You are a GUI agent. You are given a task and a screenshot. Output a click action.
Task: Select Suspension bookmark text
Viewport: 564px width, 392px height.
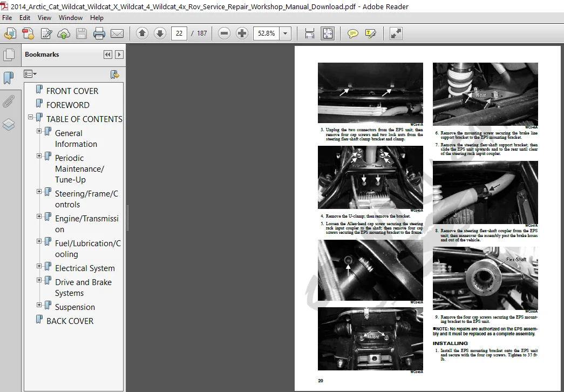[x=75, y=307]
